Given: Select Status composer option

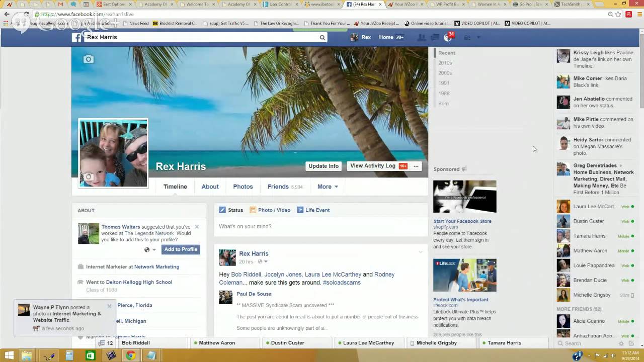Looking at the screenshot, I should click(231, 210).
